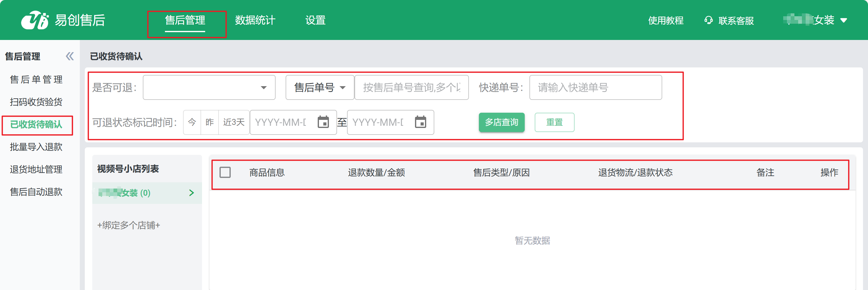Click the +绑定多个店铺+ link
Image resolution: width=868 pixels, height=290 pixels.
(128, 225)
